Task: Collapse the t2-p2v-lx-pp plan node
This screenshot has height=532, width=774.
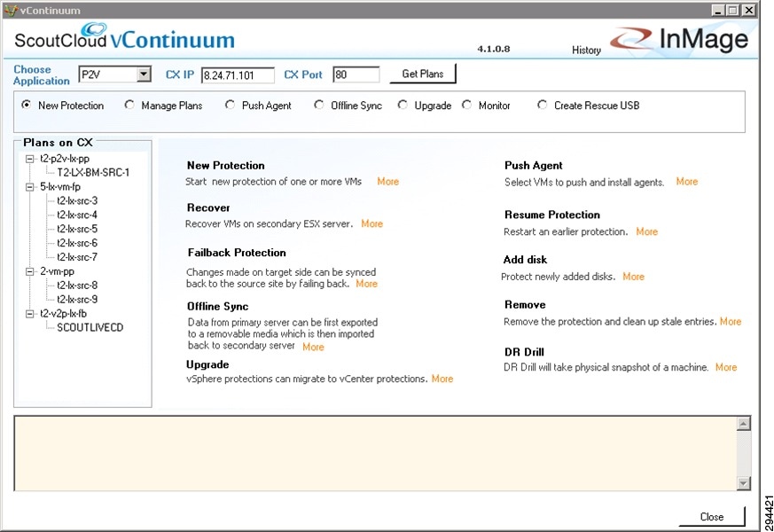Action: pos(30,159)
